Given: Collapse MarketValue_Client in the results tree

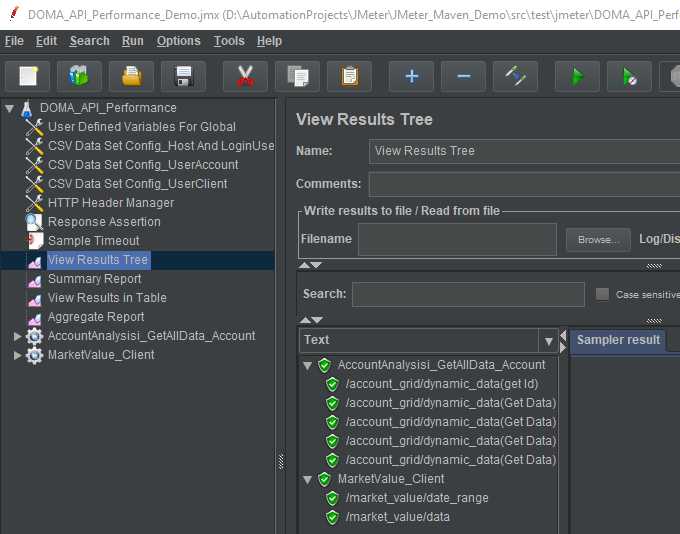Looking at the screenshot, I should pos(307,480).
